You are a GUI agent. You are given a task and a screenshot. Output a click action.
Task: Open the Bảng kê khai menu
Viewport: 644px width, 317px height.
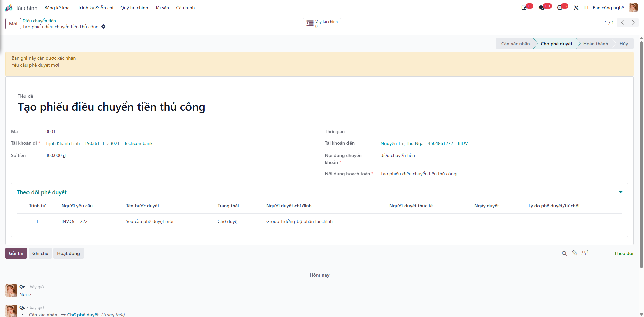pos(58,8)
